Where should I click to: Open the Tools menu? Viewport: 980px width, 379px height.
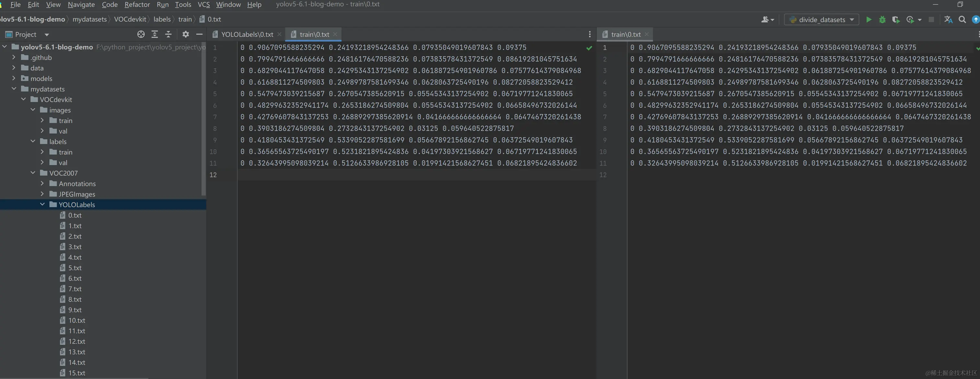[183, 5]
